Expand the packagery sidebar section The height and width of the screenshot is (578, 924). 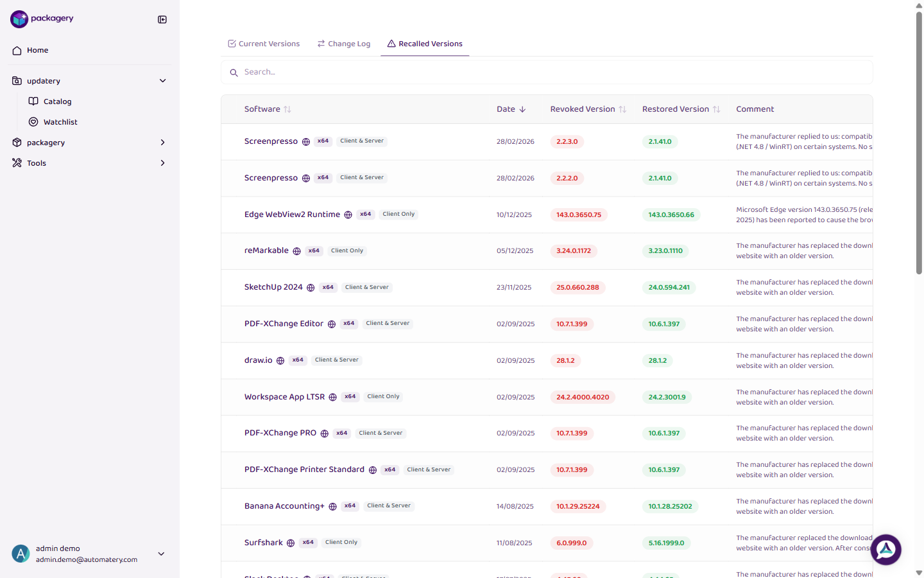click(162, 143)
